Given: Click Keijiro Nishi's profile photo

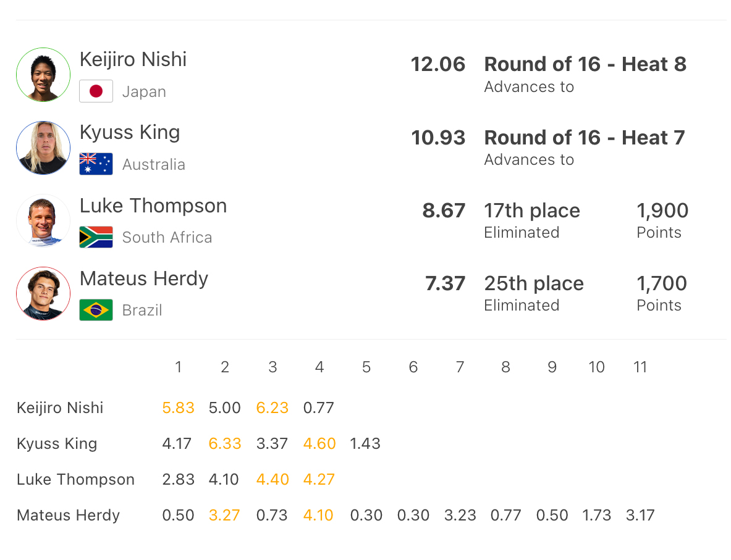Looking at the screenshot, I should point(43,75).
